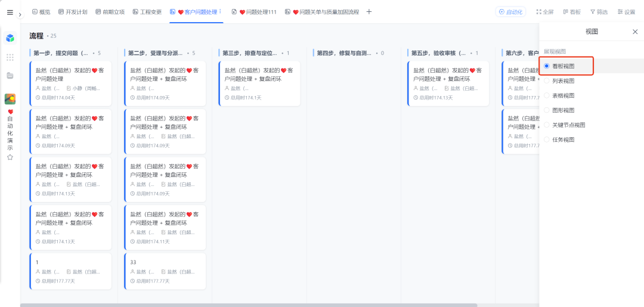
Task: Add a new tab with plus icon
Action: (369, 12)
